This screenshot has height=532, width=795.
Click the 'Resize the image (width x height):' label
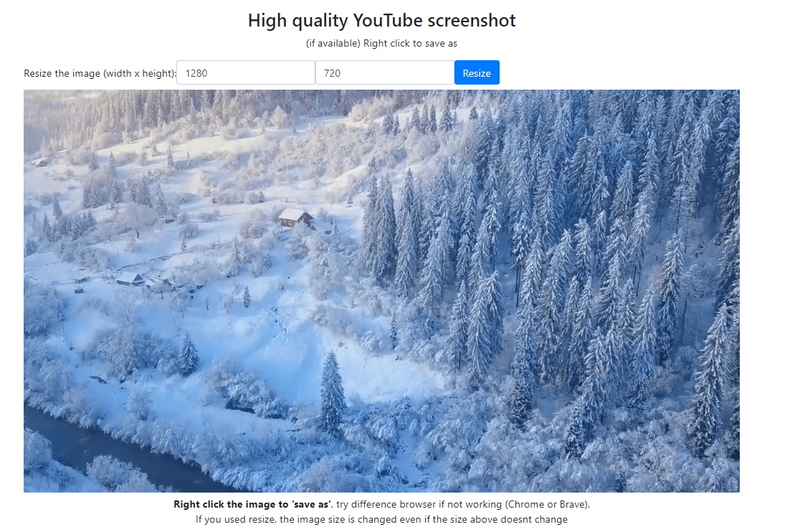click(x=100, y=73)
